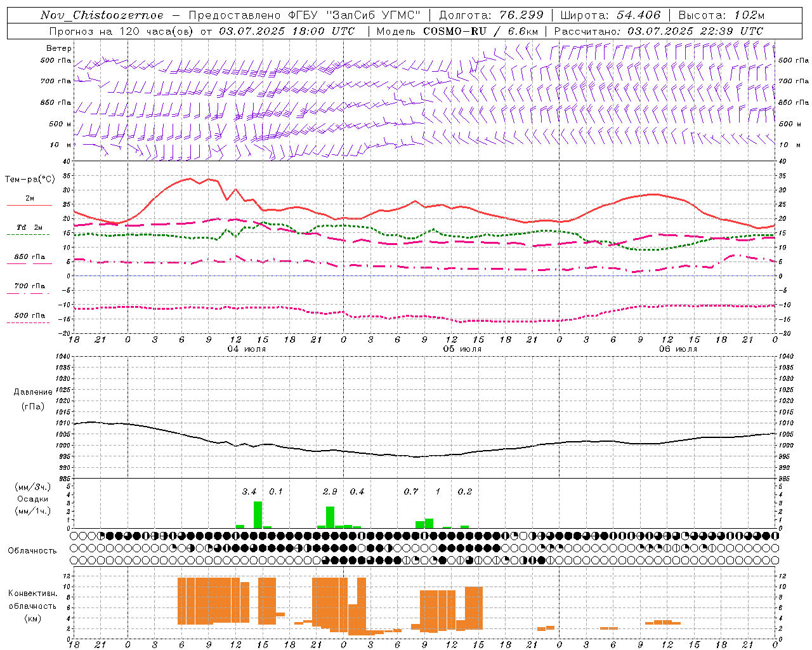Click the 'Долгота: 76.299' longitude value
The image size is (812, 650).
491,15
